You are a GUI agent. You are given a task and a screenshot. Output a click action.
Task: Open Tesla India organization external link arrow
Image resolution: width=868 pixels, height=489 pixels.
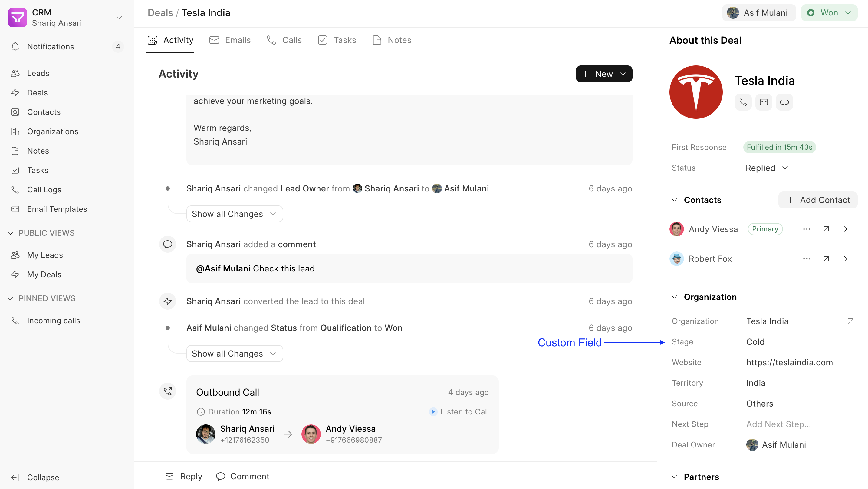click(850, 321)
